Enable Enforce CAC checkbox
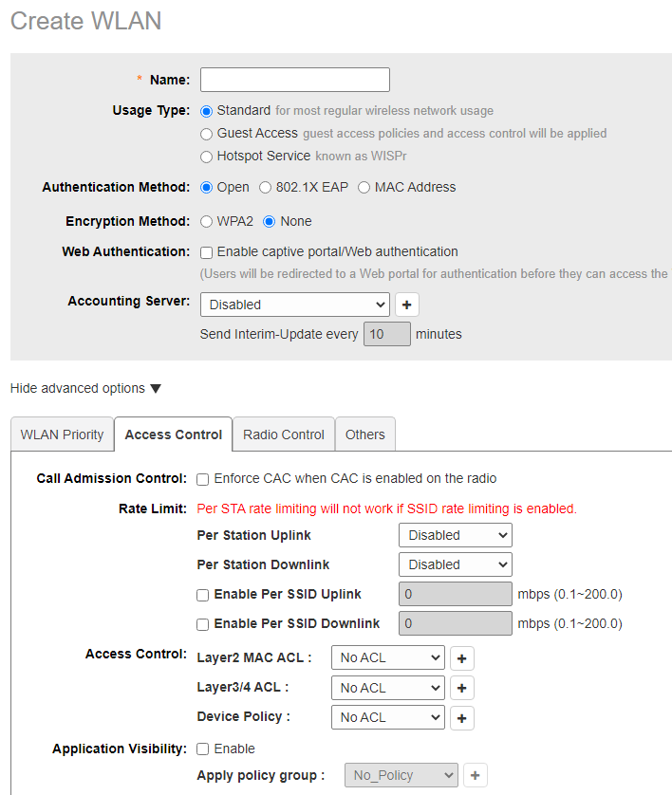 tap(202, 479)
